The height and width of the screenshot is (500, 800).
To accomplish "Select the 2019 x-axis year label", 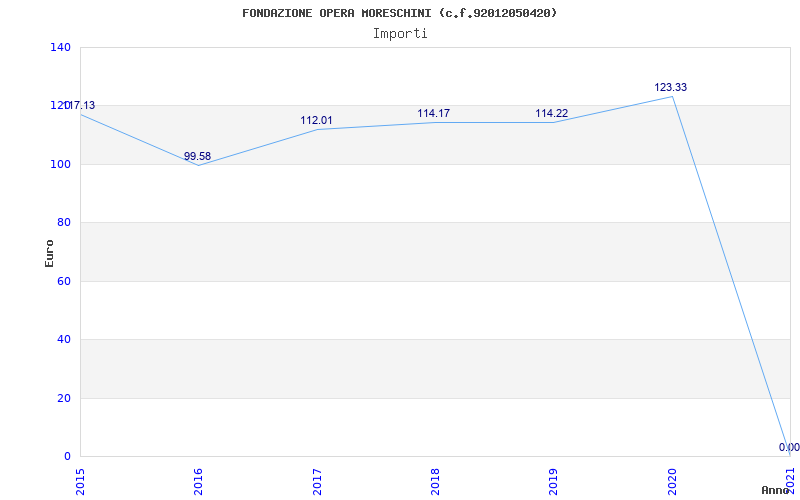I will [x=553, y=482].
